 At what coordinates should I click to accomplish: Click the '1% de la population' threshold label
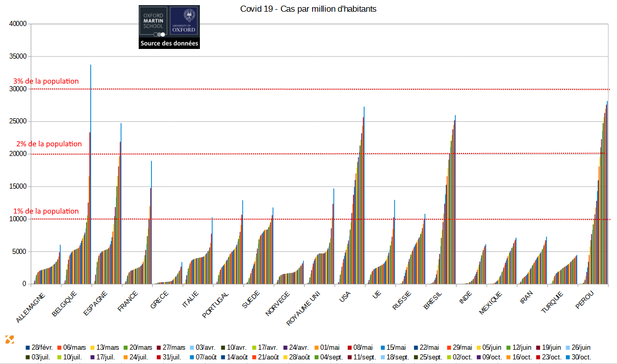tap(46, 211)
